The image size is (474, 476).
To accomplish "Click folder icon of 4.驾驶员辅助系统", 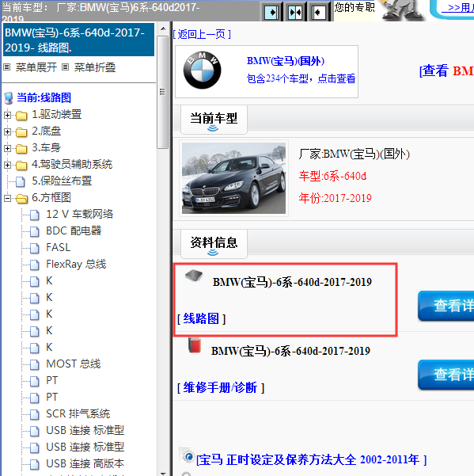I will 21,166.
